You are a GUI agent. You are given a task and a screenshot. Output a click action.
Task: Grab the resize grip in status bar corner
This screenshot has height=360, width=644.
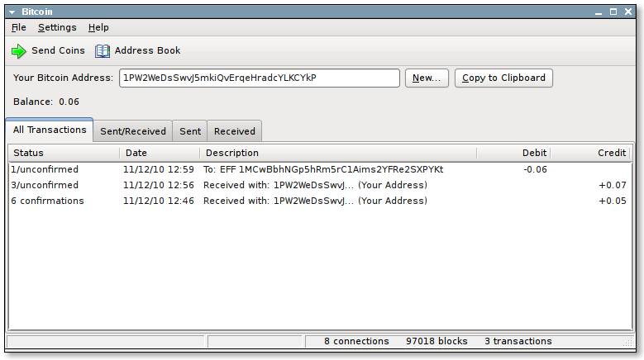pos(628,342)
